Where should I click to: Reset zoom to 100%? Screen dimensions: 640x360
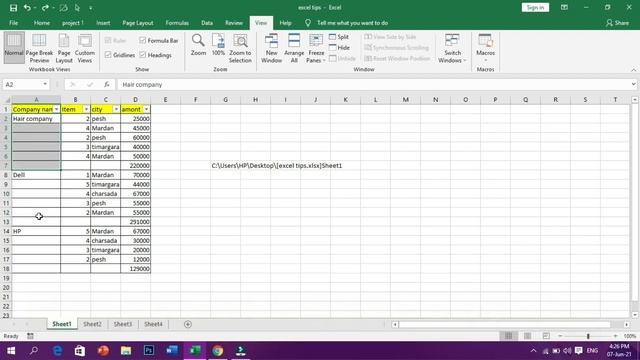[218, 45]
